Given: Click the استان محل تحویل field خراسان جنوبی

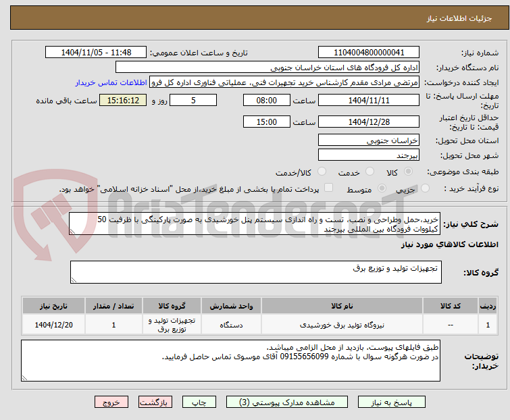Looking at the screenshot, I should tap(369, 140).
